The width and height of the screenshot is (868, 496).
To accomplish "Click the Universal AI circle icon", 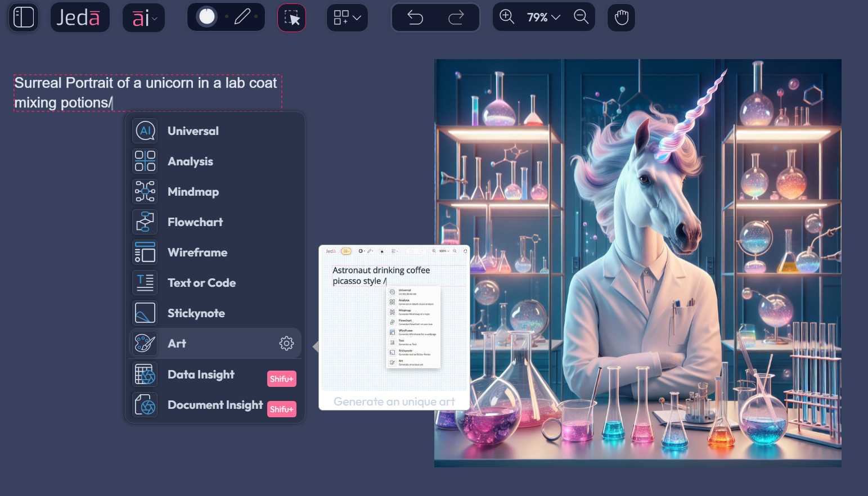I will point(145,131).
